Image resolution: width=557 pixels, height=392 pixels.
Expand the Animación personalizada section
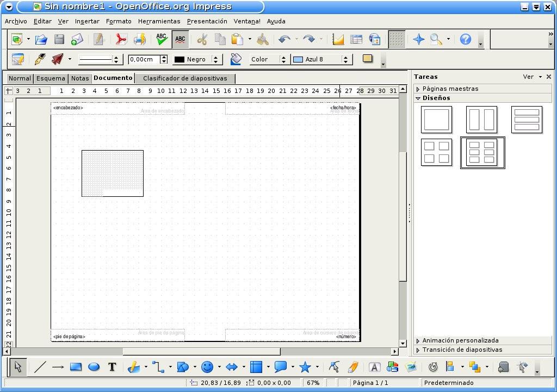[460, 340]
